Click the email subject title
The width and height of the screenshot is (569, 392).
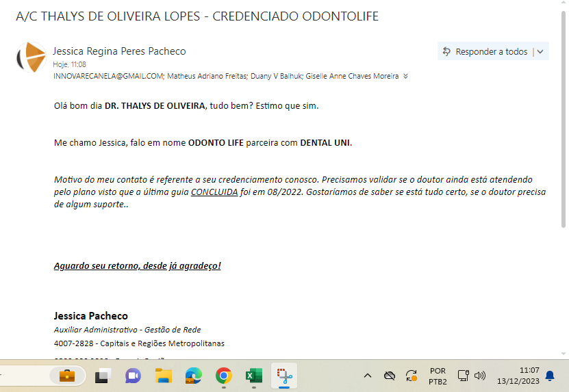click(x=197, y=16)
